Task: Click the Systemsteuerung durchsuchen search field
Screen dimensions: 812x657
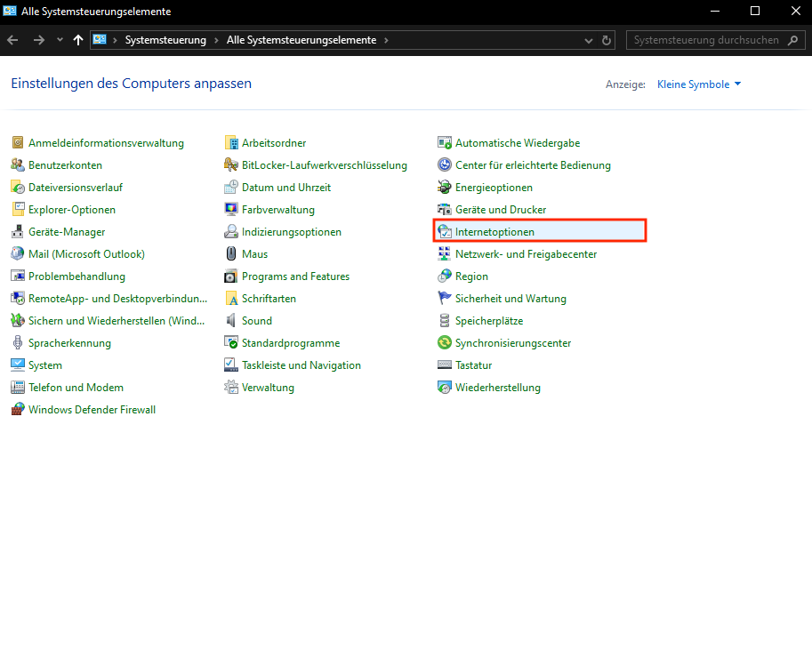Action: pyautogui.click(x=705, y=41)
